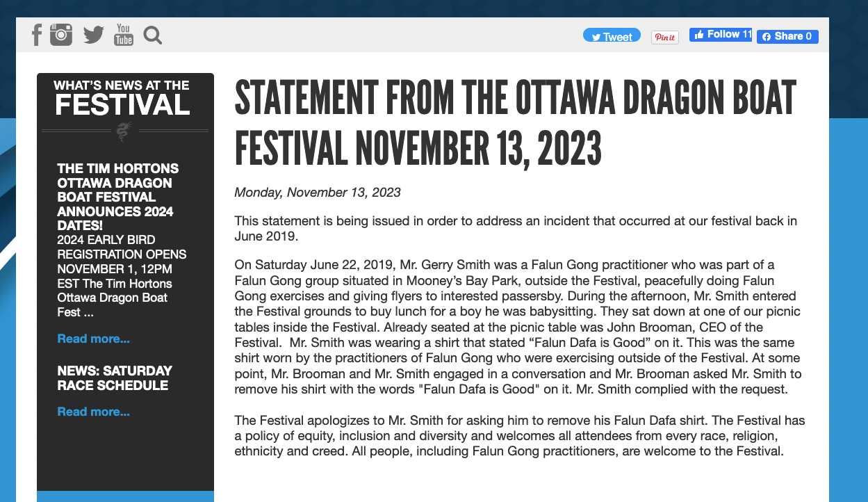Click the magnifying glass search icon
The image size is (868, 502).
click(x=153, y=35)
